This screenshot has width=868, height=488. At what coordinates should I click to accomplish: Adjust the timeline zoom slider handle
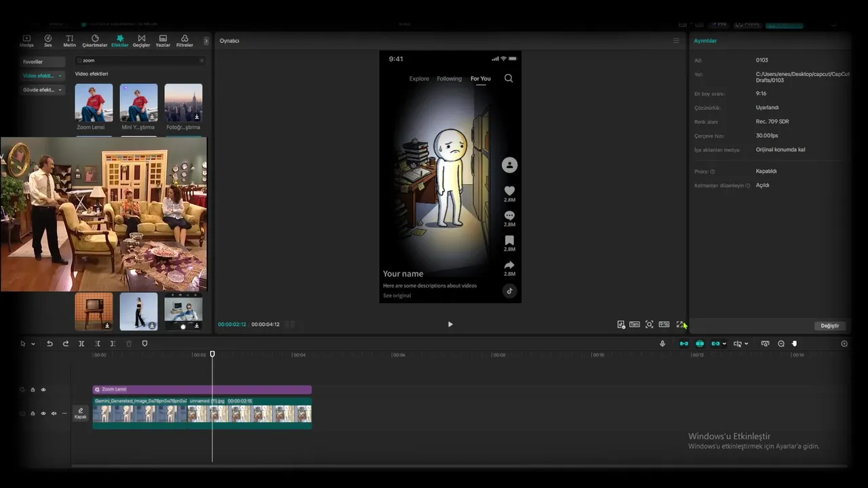point(795,344)
